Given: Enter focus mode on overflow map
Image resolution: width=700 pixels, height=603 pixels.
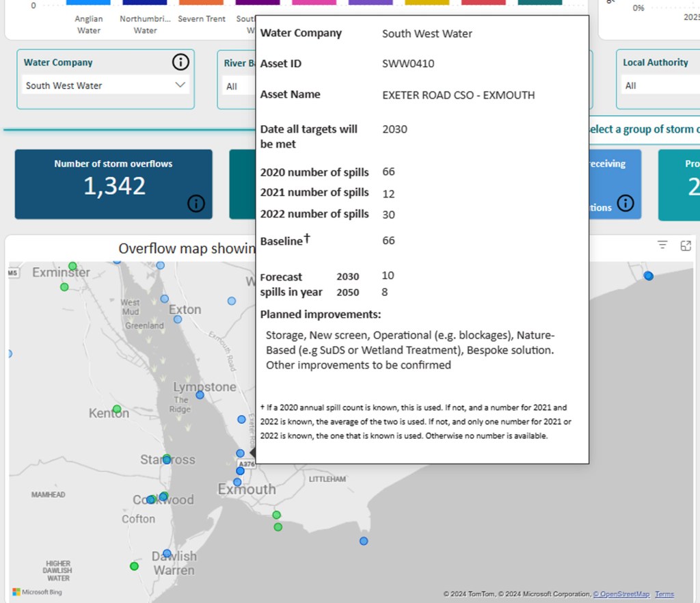Looking at the screenshot, I should (x=686, y=245).
